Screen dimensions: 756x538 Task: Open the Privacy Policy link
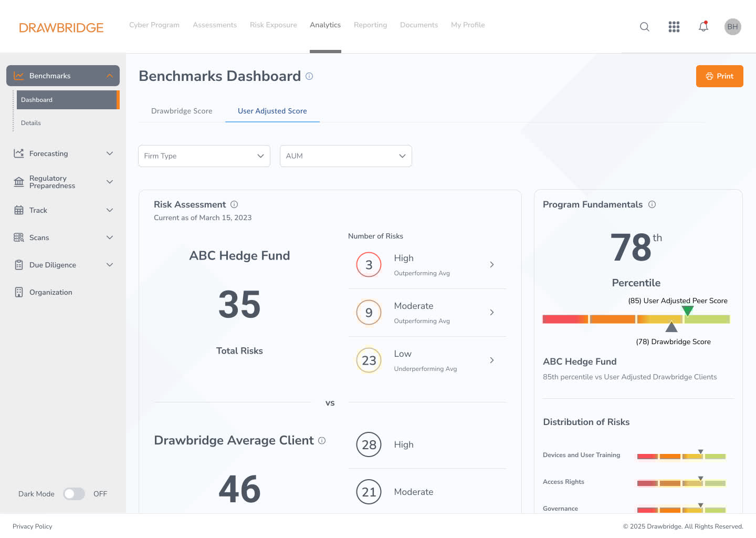(33, 526)
